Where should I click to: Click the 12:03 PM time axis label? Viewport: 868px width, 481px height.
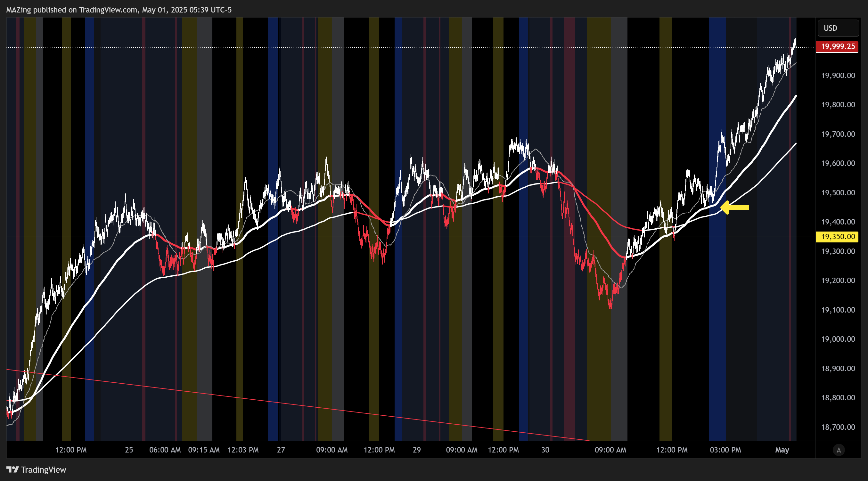click(243, 450)
